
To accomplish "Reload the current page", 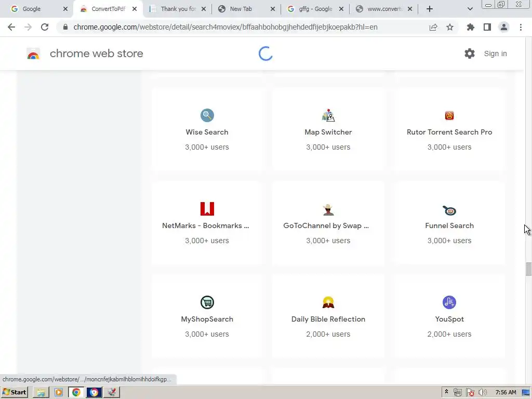I will click(x=45, y=27).
